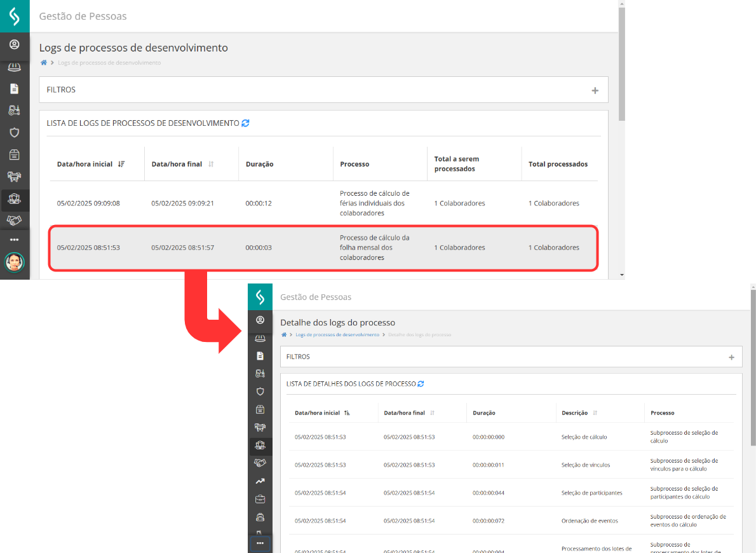756x553 pixels.
Task: Select the document module icon in the sidebar
Action: coord(14,88)
